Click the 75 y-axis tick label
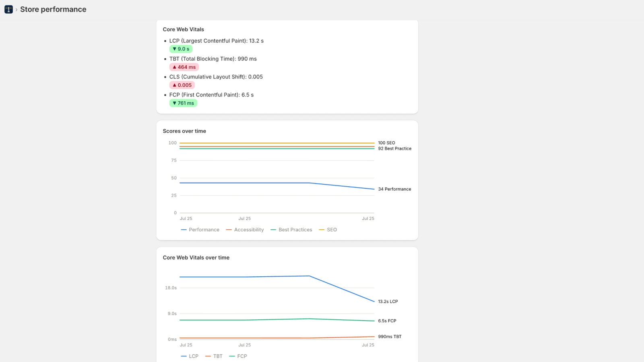Screen dimensions: 644x362 tap(174, 160)
